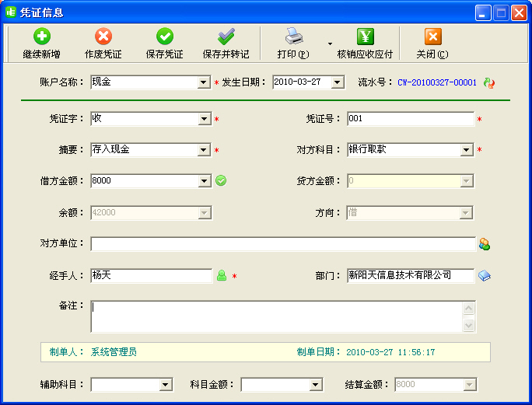
Task: Open 对方单位 contact picker icon
Action: (x=485, y=244)
